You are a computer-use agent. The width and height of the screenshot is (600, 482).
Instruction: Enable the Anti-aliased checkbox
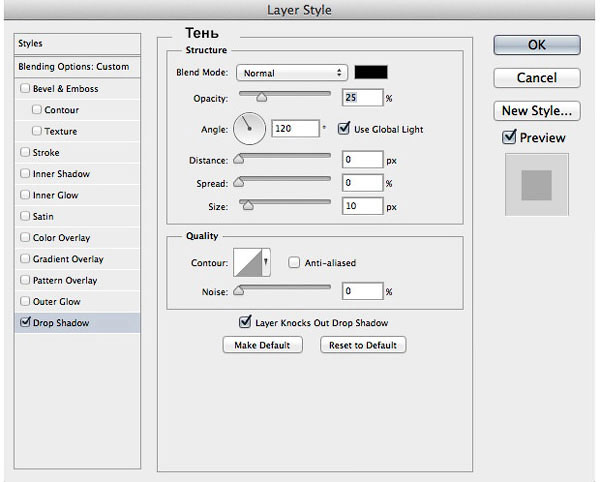(294, 262)
